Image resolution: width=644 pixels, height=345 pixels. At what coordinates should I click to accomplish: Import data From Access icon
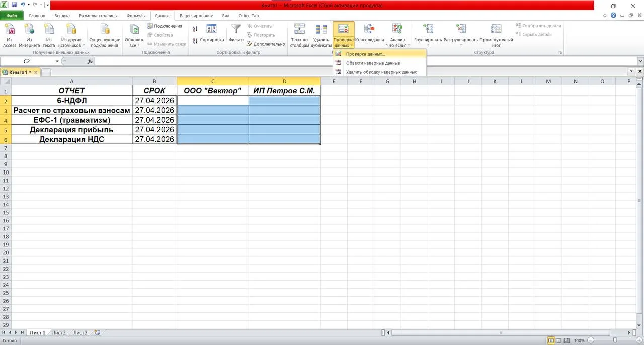9,30
